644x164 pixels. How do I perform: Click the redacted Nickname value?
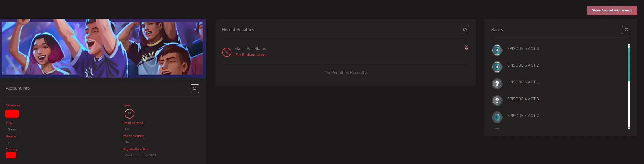[x=12, y=114]
